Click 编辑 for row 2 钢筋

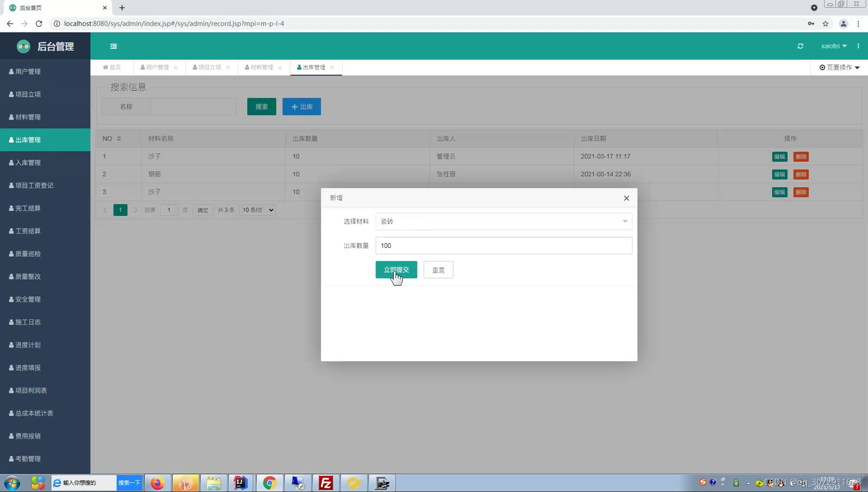(x=779, y=174)
